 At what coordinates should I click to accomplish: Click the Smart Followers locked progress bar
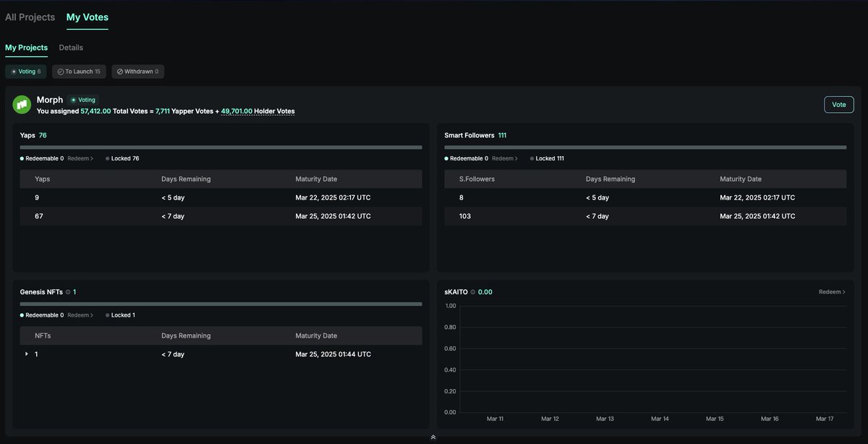(645, 147)
